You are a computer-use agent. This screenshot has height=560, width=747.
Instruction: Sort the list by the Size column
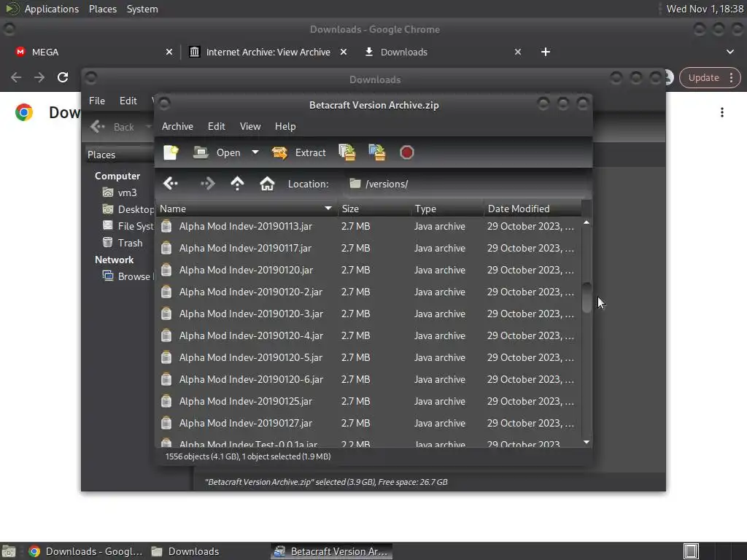(374, 209)
